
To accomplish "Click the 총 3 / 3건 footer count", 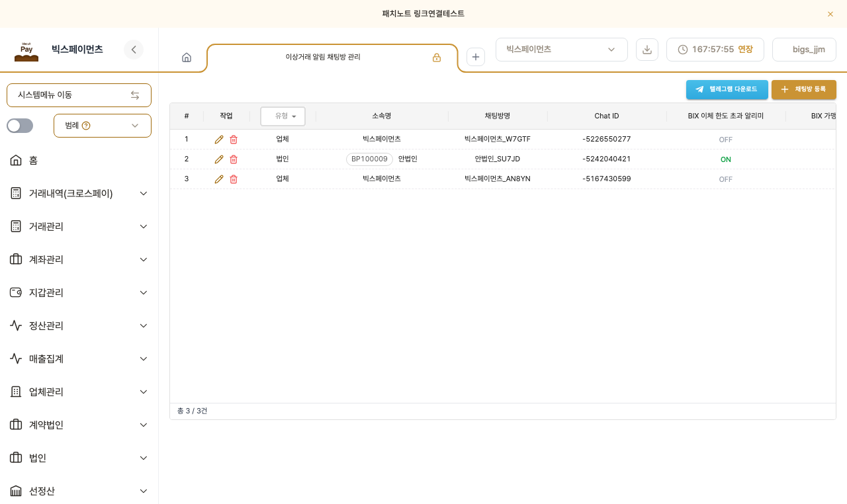I will coord(192,411).
